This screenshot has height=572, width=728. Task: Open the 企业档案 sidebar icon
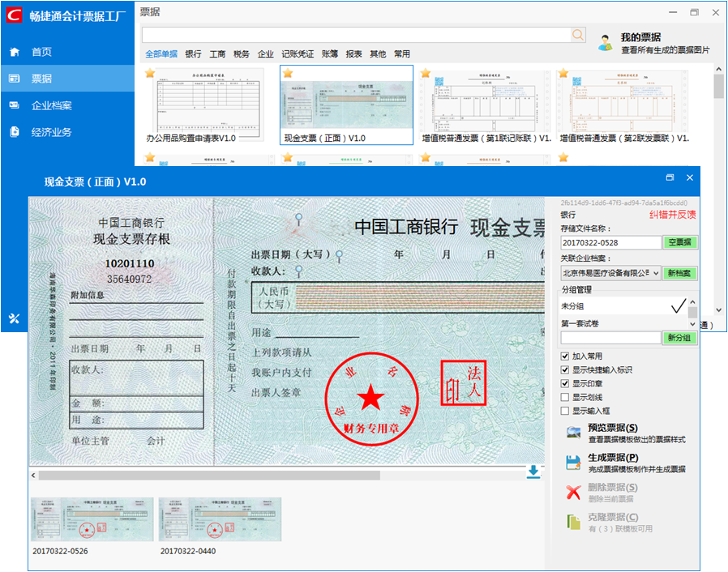click(15, 105)
